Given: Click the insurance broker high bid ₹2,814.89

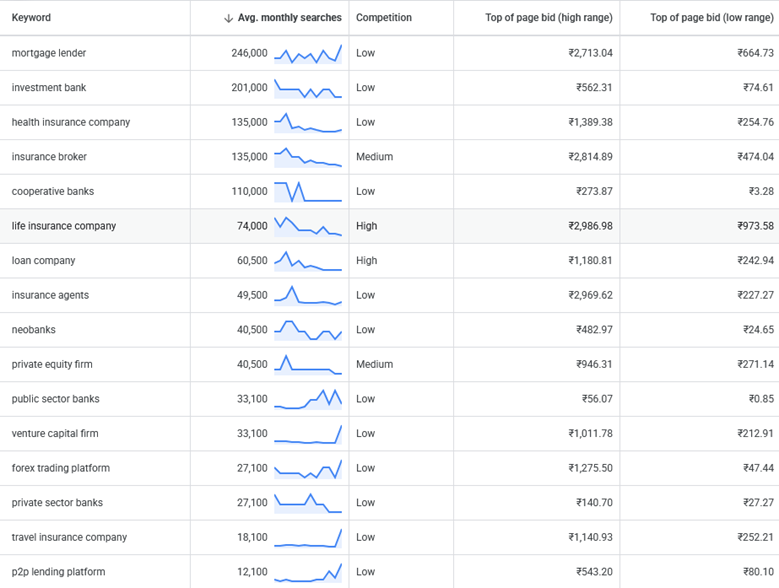Looking at the screenshot, I should (x=590, y=157).
